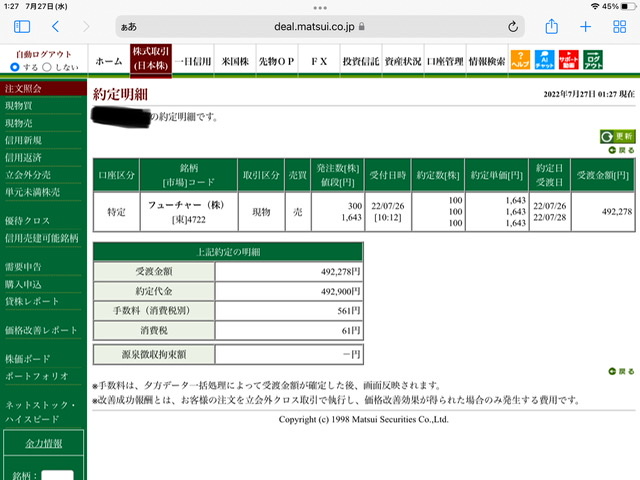The height and width of the screenshot is (480, 640).
Task: Select 株価ボード in the sidebar
Action: point(27,359)
